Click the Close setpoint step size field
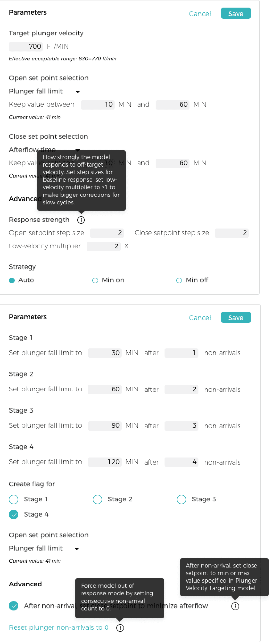272x644 pixels. coord(232,233)
